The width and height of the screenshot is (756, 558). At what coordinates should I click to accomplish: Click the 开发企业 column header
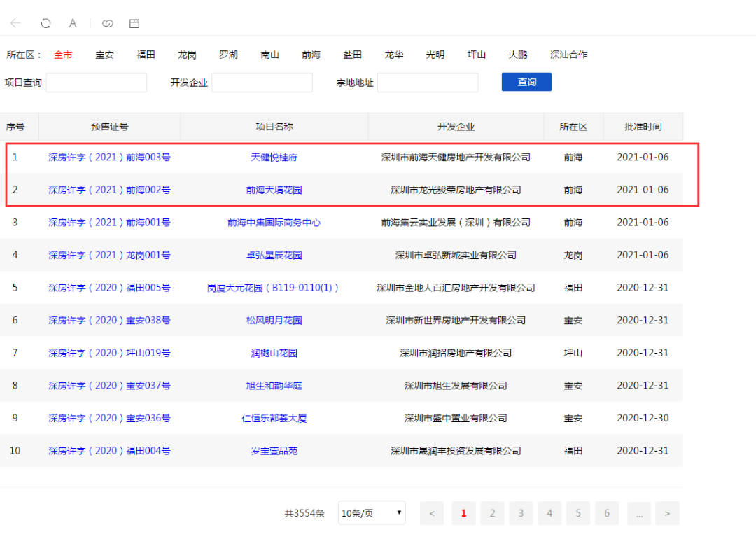point(456,126)
